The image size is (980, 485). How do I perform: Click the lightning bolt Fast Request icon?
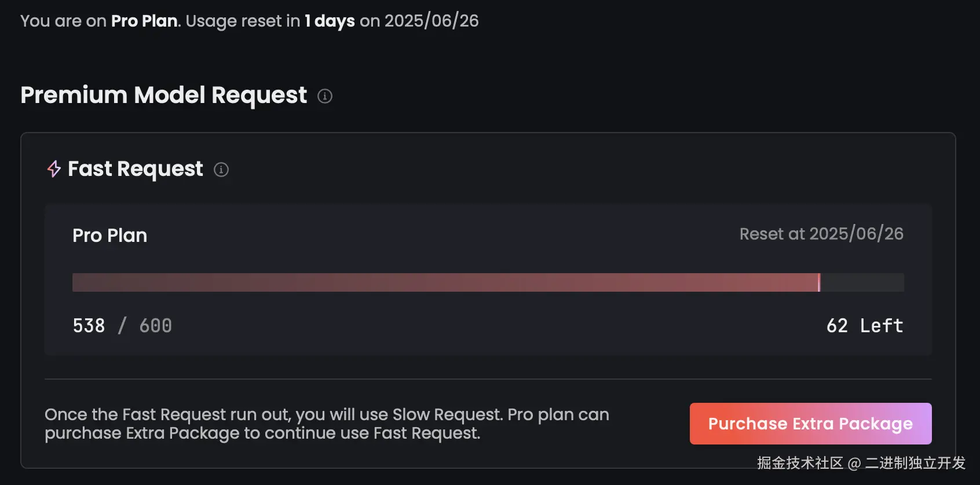(54, 169)
